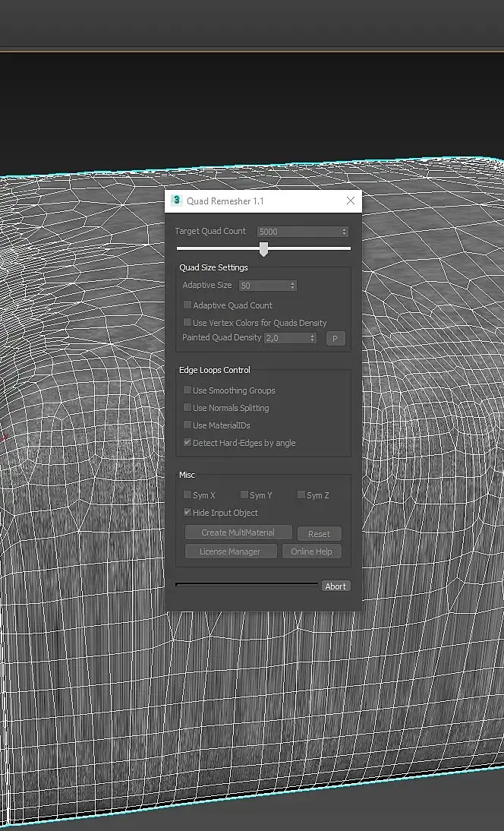504x831 pixels.
Task: Enable the Adaptive Quad Count checkbox
Action: (187, 305)
